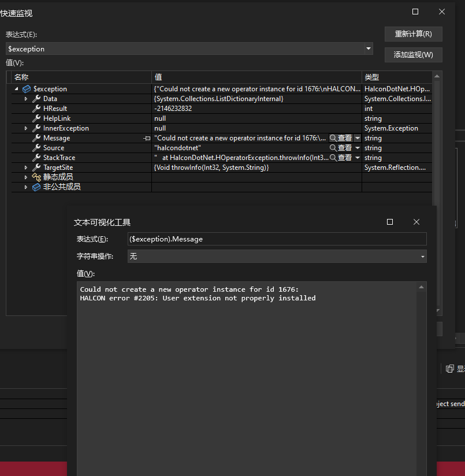
Task: Open the 字符串操作 dropdown
Action: pyautogui.click(x=422, y=256)
